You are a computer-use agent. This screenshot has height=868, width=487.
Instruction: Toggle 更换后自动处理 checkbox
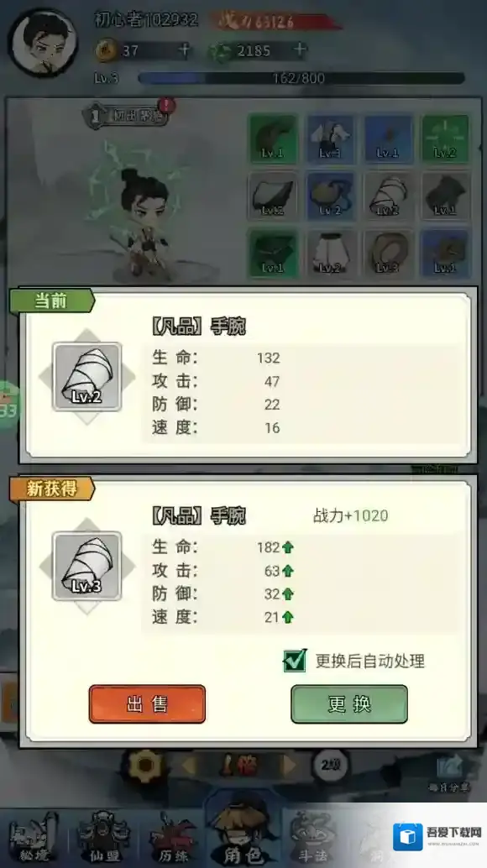295,660
